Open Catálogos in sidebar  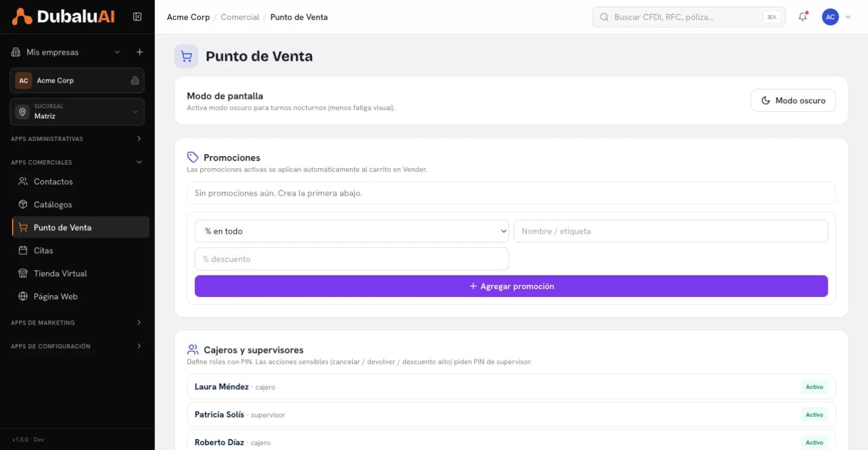[x=81, y=204]
